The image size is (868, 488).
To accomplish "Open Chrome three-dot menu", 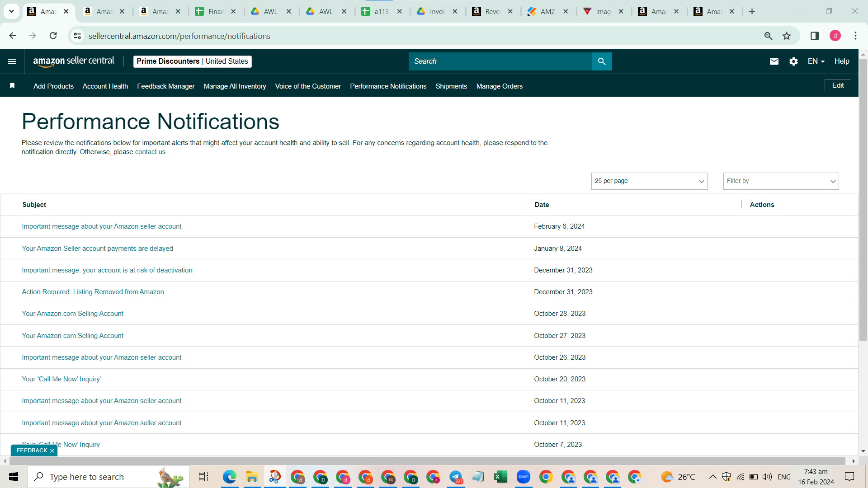I will click(855, 36).
